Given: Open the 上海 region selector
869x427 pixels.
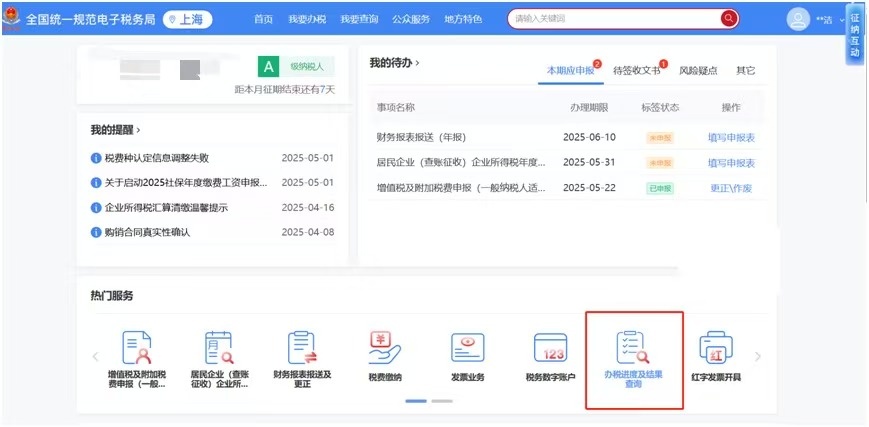Looking at the screenshot, I should (x=188, y=19).
